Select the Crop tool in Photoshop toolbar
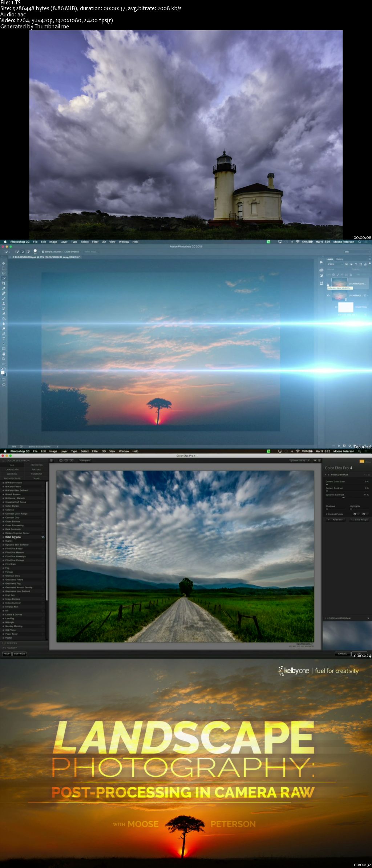This screenshot has width=372, height=868. (x=4, y=283)
